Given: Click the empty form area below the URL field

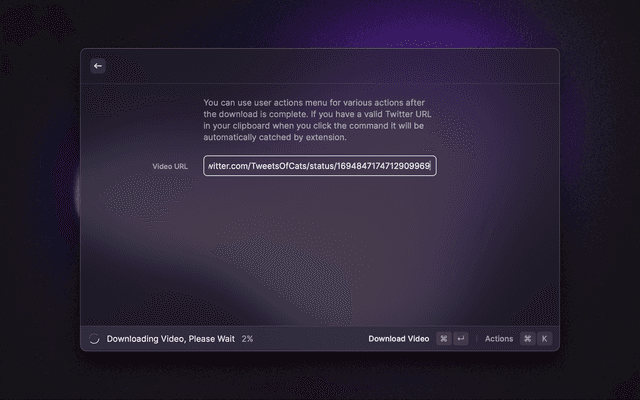Looking at the screenshot, I should click(319, 250).
